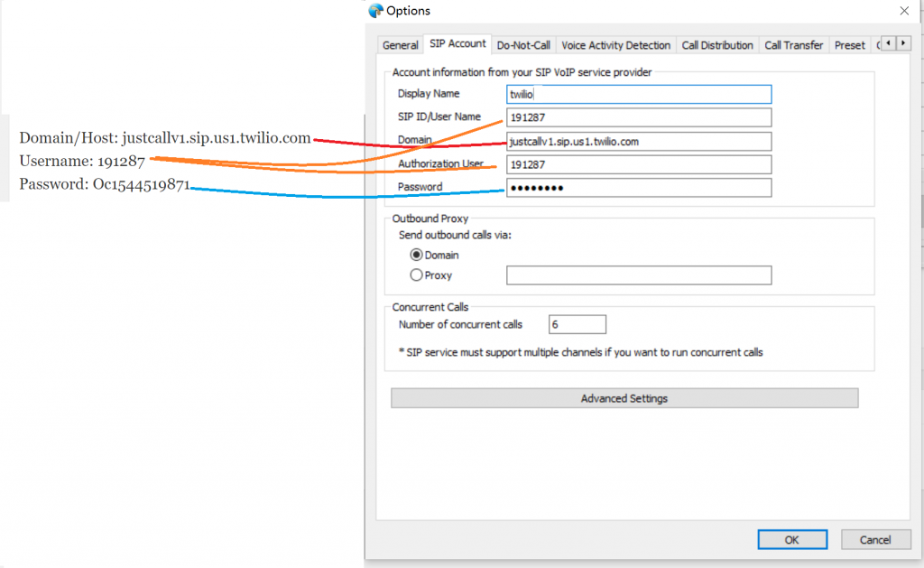
Task: Open the Preset tab
Action: [849, 44]
